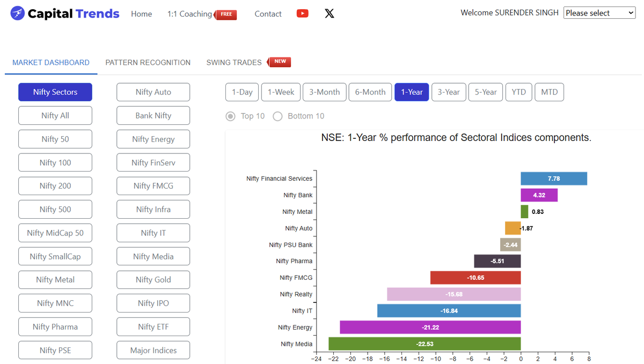Click the Nifty Gold button

click(x=153, y=280)
